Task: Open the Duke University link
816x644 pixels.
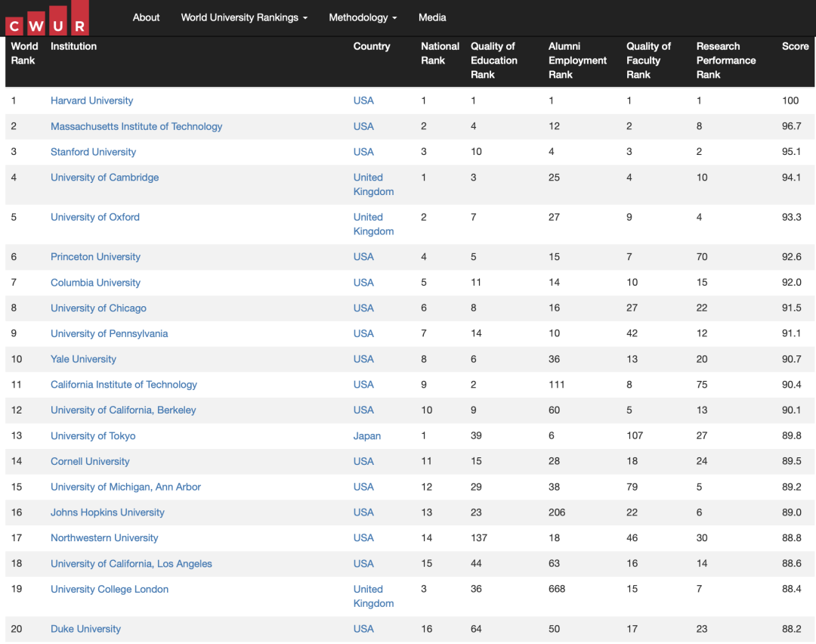Action: pos(85,629)
